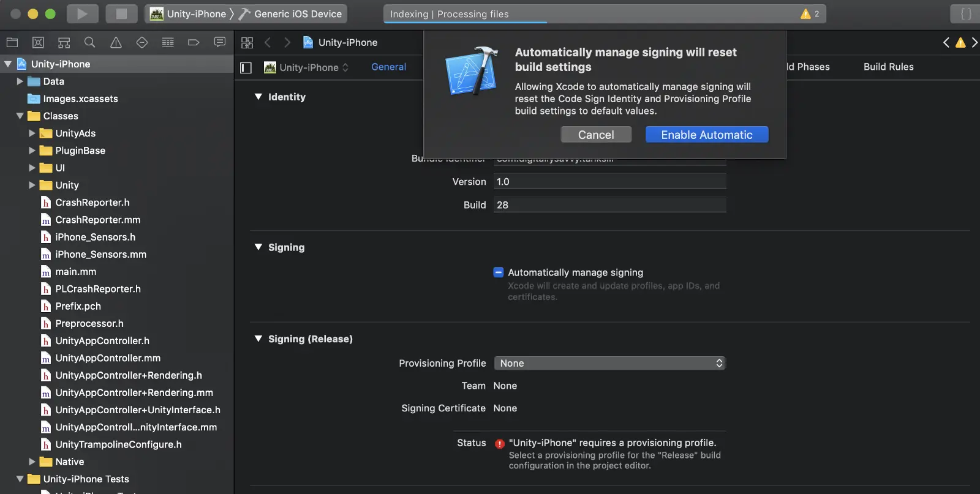Expand the Native folder

[x=32, y=462]
